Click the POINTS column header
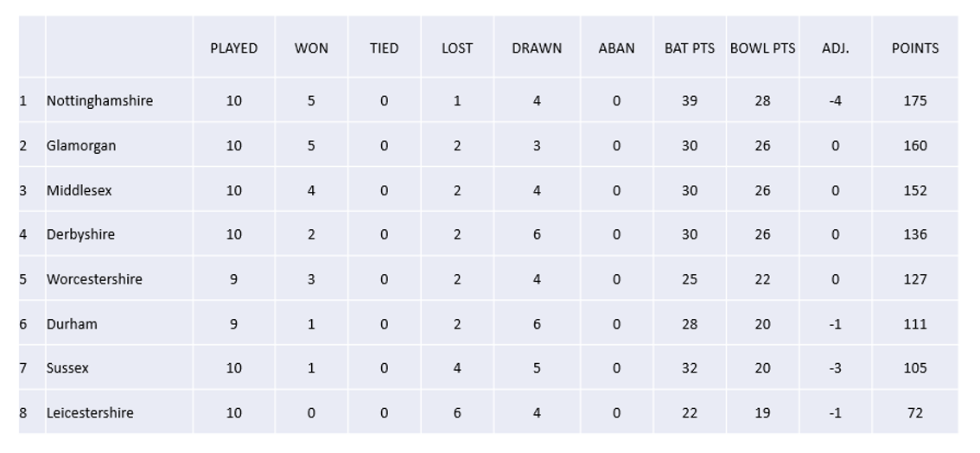 coord(914,48)
